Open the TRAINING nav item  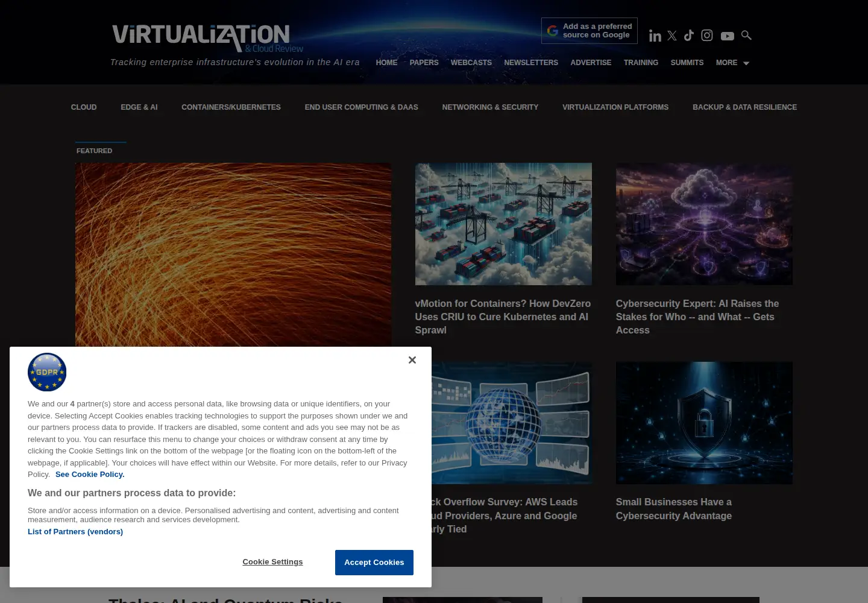641,63
